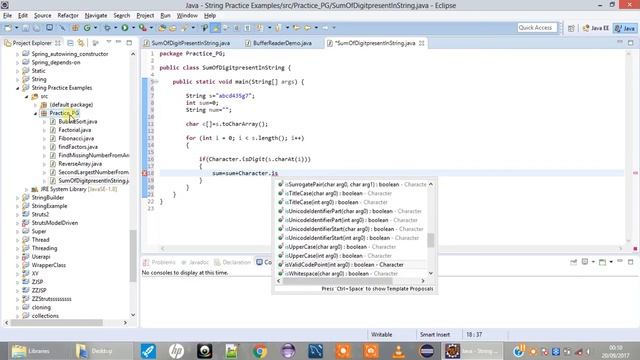Open the Javadoc view tab

pyautogui.click(x=195, y=262)
